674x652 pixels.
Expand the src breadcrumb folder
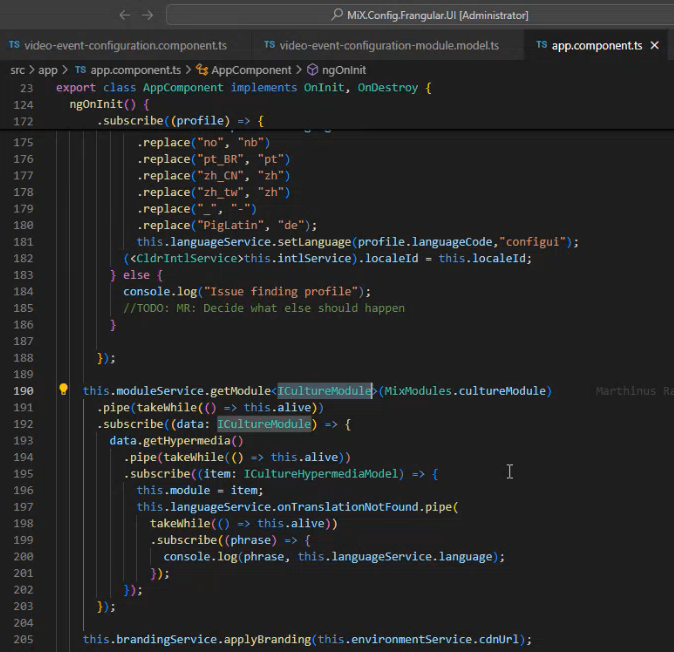tap(18, 70)
